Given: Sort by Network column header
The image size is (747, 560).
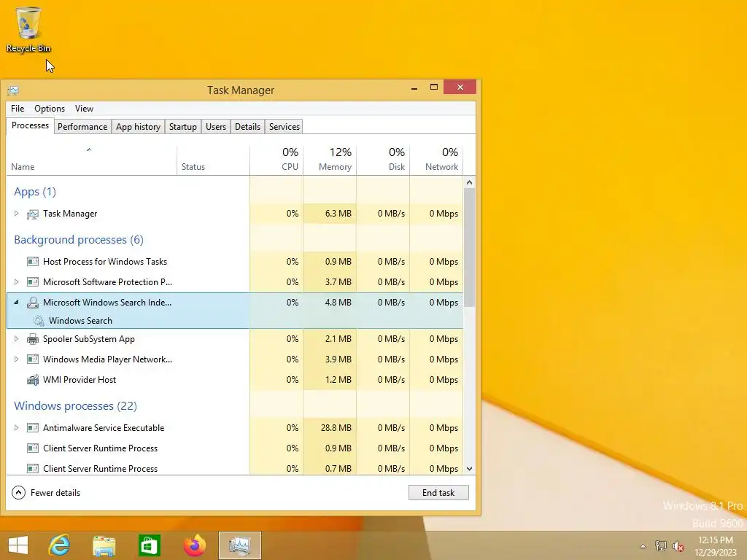Looking at the screenshot, I should pos(436,160).
